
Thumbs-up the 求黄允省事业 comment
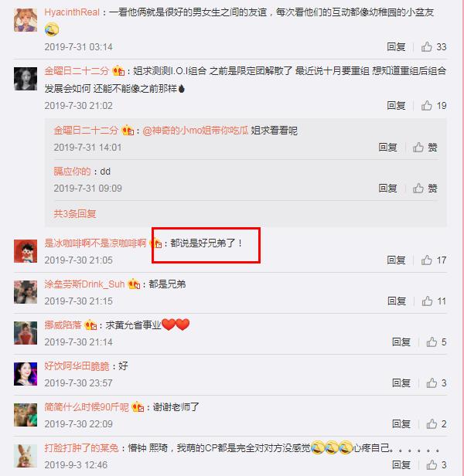[x=432, y=342]
